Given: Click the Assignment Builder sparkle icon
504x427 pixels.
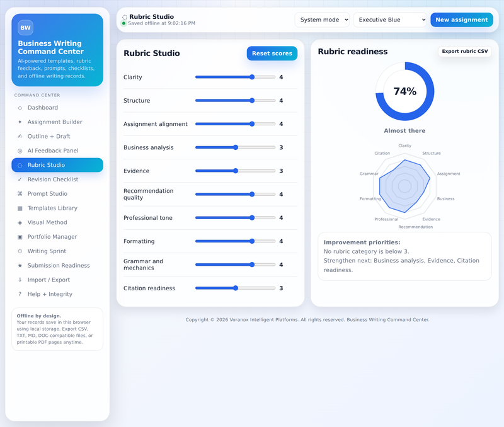Looking at the screenshot, I should pyautogui.click(x=20, y=122).
